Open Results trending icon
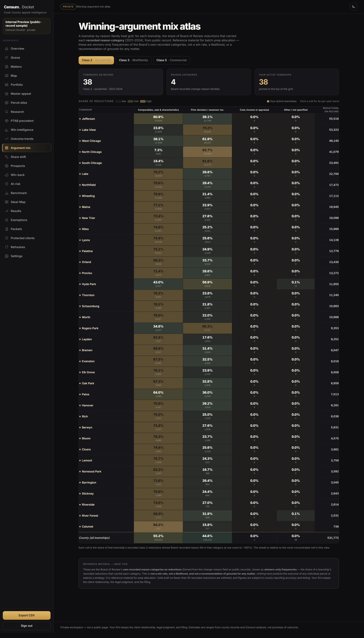The image size is (364, 638). (7, 211)
